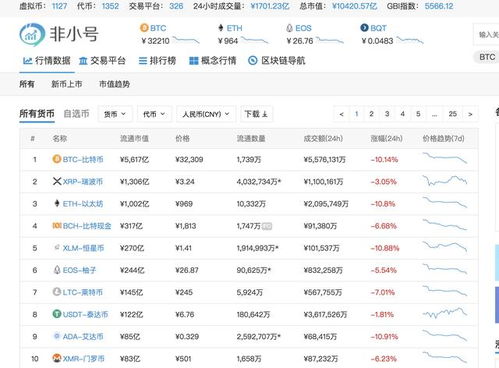Click the green USDT icon in row 8

[x=57, y=314]
